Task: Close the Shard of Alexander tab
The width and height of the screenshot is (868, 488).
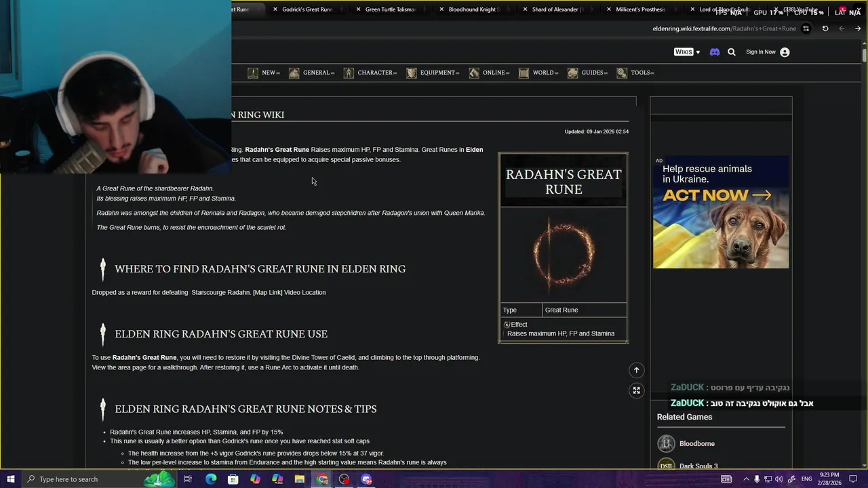Action: [526, 9]
